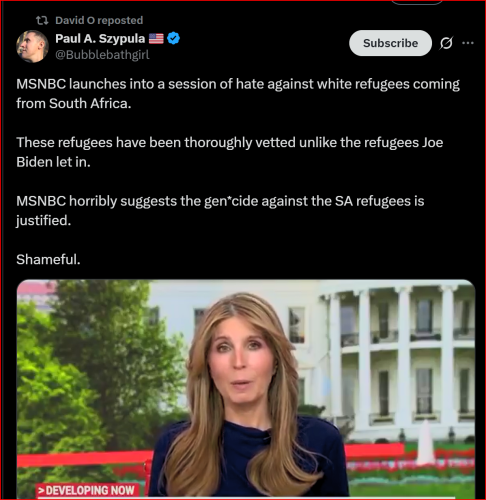Open the three-dot more options menu
The image size is (486, 500).
468,43
